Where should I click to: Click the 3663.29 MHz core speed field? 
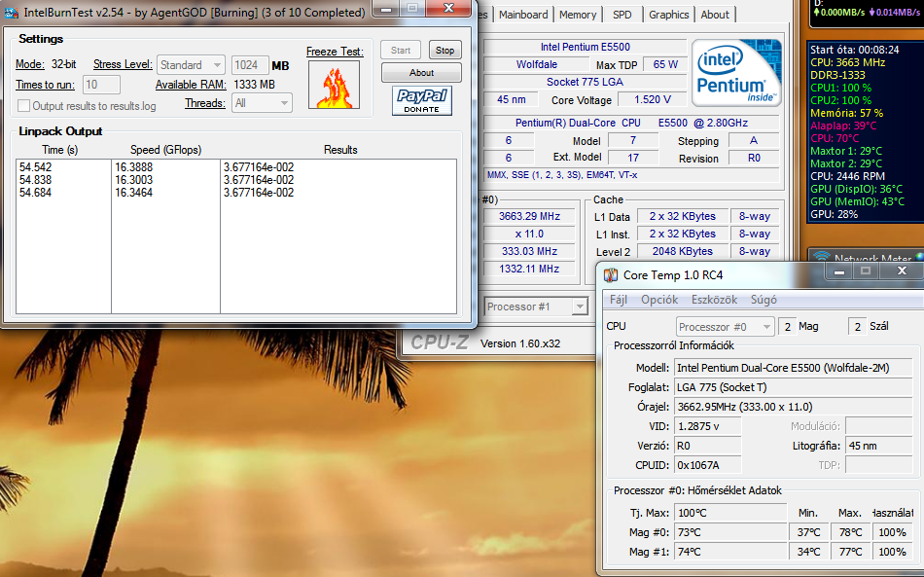(529, 216)
